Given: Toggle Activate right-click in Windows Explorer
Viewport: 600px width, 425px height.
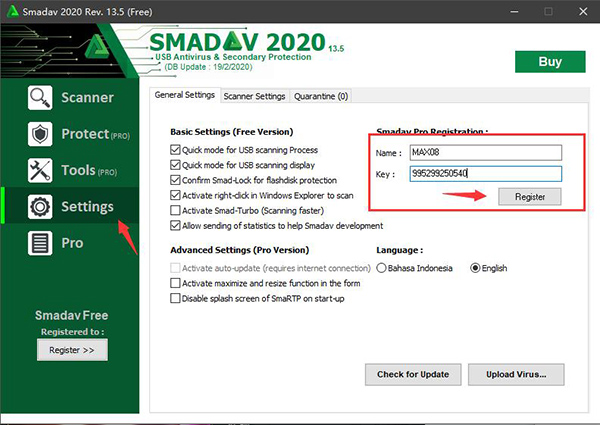Looking at the screenshot, I should [x=175, y=195].
